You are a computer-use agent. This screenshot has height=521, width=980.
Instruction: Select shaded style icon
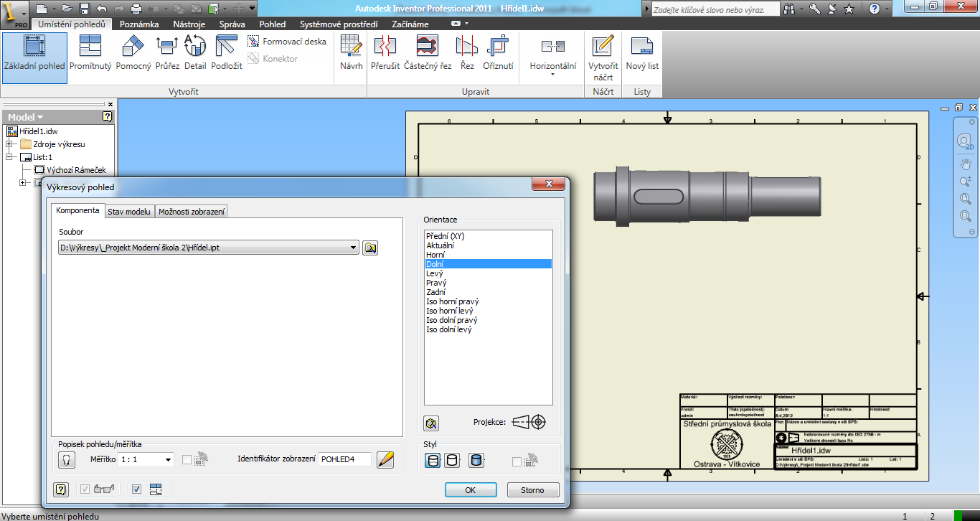pos(476,461)
